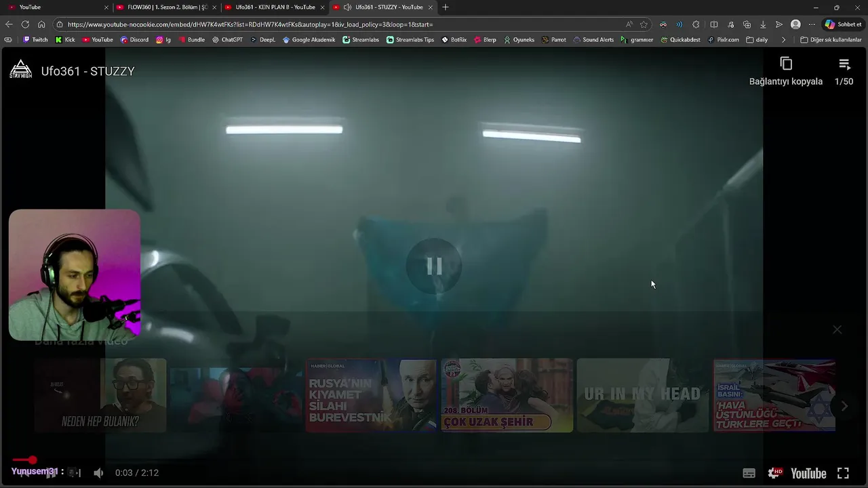Image resolution: width=868 pixels, height=488 pixels.
Task: Open the Google Akademik bookmark
Action: (309, 39)
